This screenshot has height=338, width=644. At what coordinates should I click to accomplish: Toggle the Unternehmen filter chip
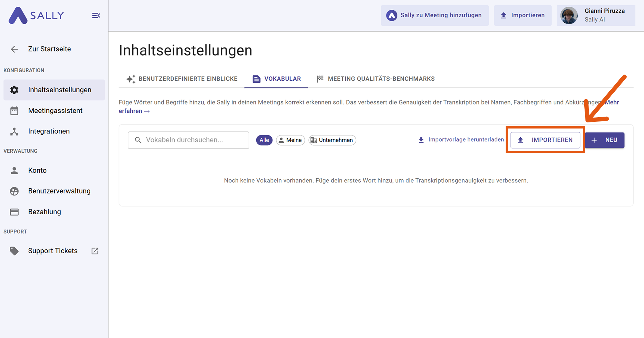coord(332,140)
